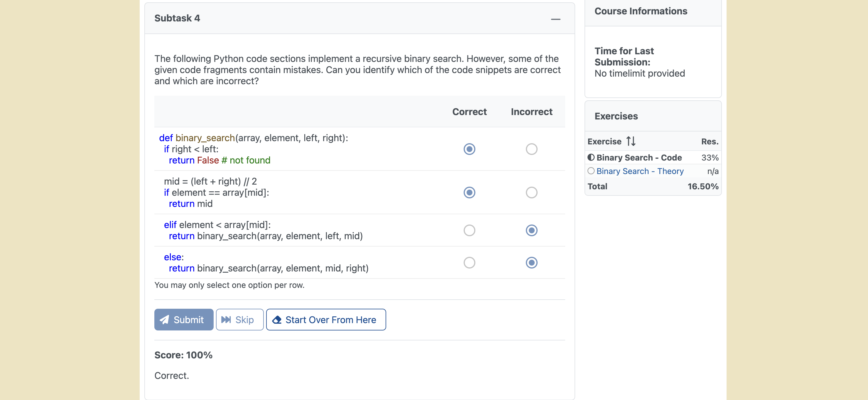868x400 pixels.
Task: Click the Incorrect column header
Action: 531,112
